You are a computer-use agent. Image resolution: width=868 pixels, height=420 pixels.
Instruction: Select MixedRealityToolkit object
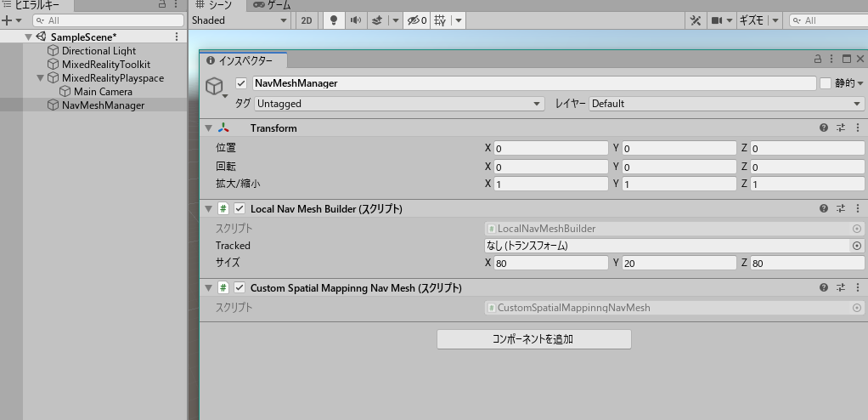pos(105,65)
